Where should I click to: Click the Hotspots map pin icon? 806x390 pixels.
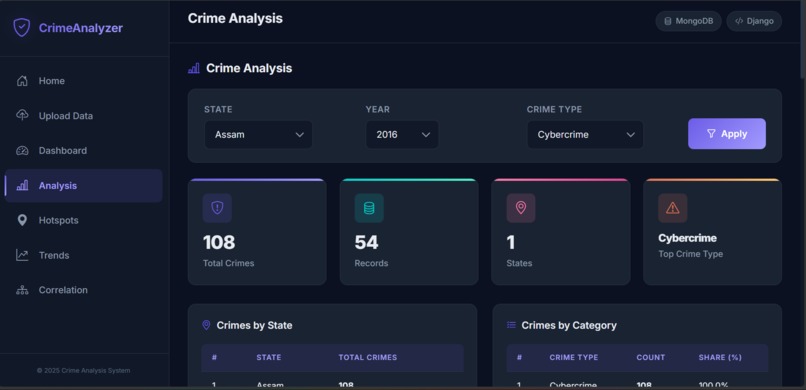[x=22, y=220]
